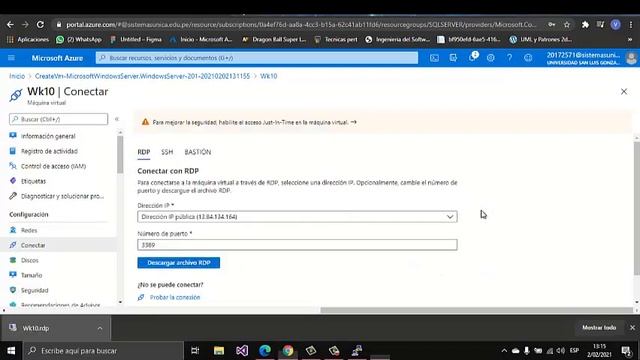Open the Chrome three-dot menu

[631, 24]
